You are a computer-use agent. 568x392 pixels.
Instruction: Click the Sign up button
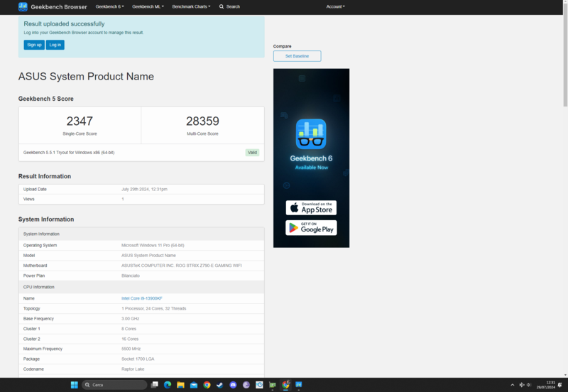pos(34,45)
